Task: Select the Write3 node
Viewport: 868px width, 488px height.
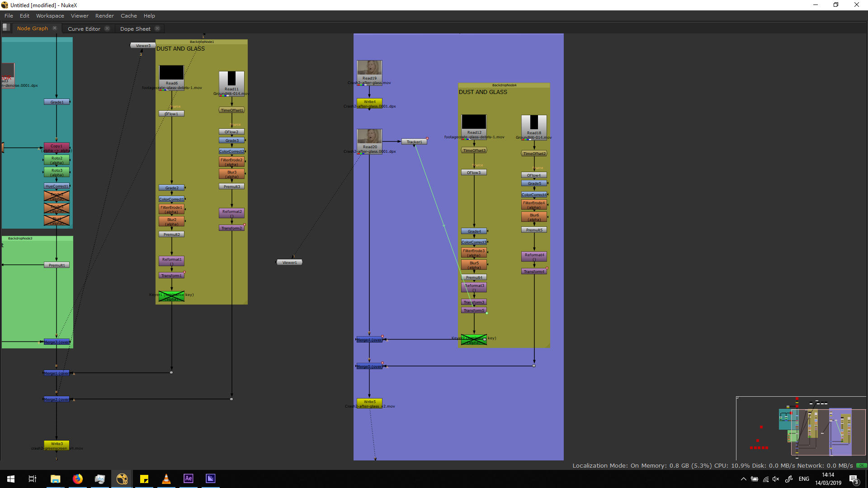Action: (x=57, y=444)
